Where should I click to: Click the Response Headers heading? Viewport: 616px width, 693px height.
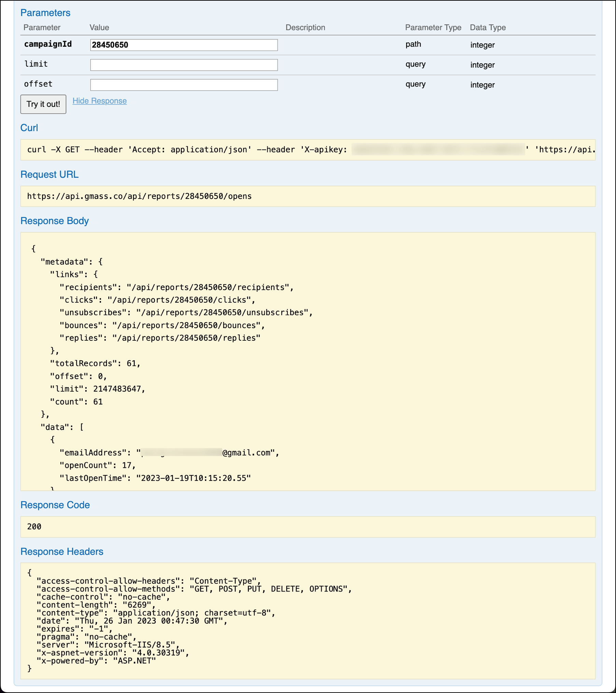point(62,552)
